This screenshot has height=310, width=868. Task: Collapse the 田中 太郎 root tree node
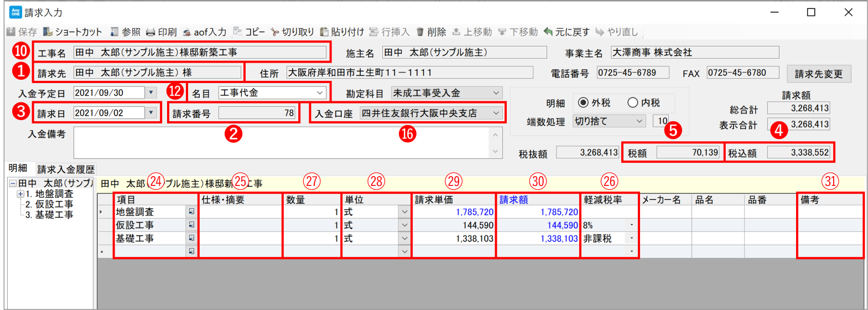[13, 183]
